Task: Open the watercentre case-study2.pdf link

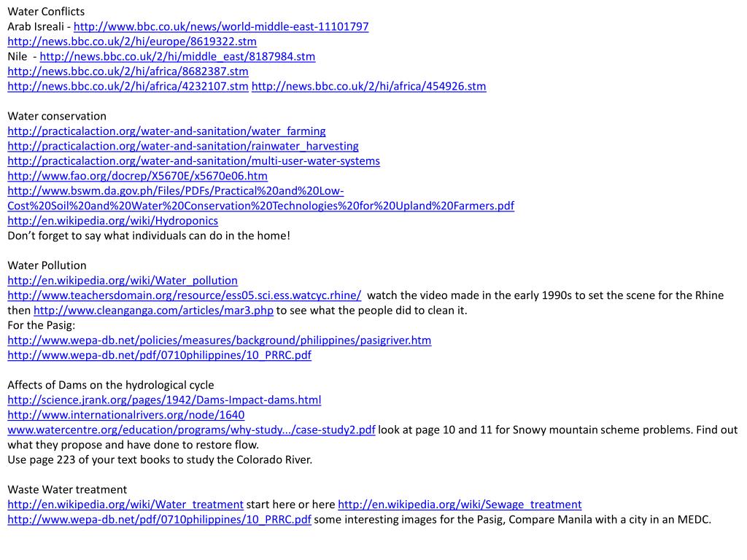Action: pos(191,430)
